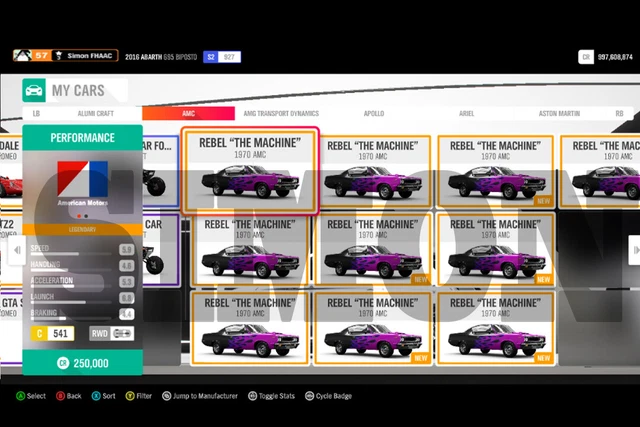640x427 pixels.
Task: Open the Ariel manufacturer tab
Action: (x=467, y=113)
